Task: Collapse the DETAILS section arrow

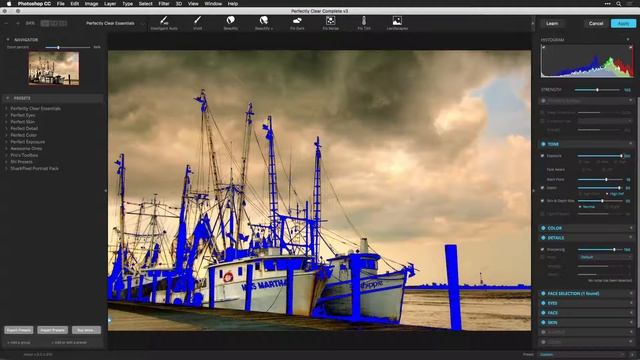Action: tap(631, 238)
